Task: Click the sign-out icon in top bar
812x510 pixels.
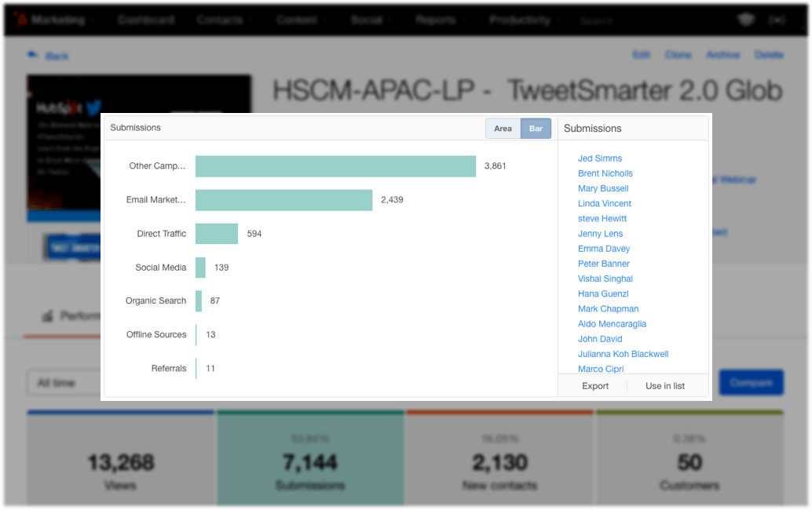Action: 777,20
